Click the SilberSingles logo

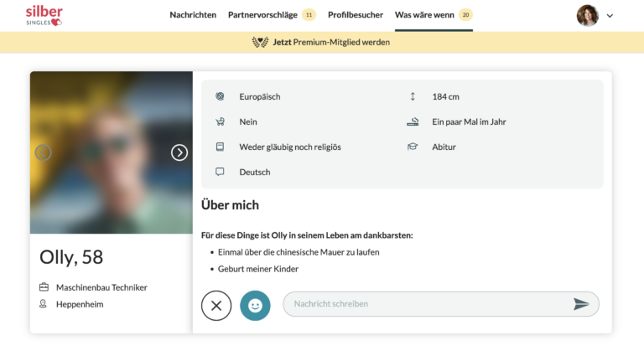pyautogui.click(x=44, y=15)
